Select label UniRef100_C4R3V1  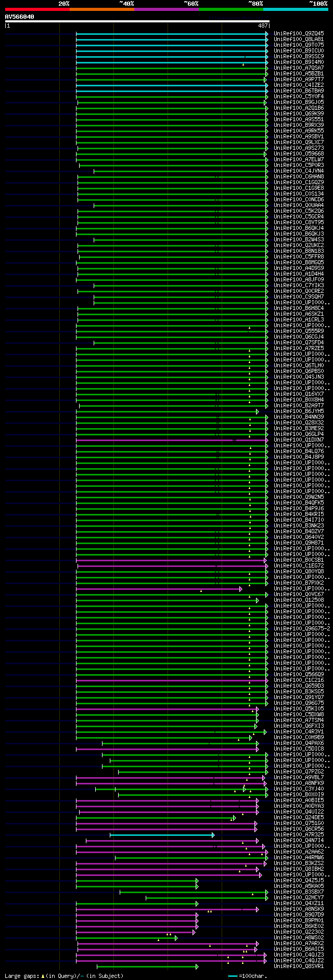[299, 732]
